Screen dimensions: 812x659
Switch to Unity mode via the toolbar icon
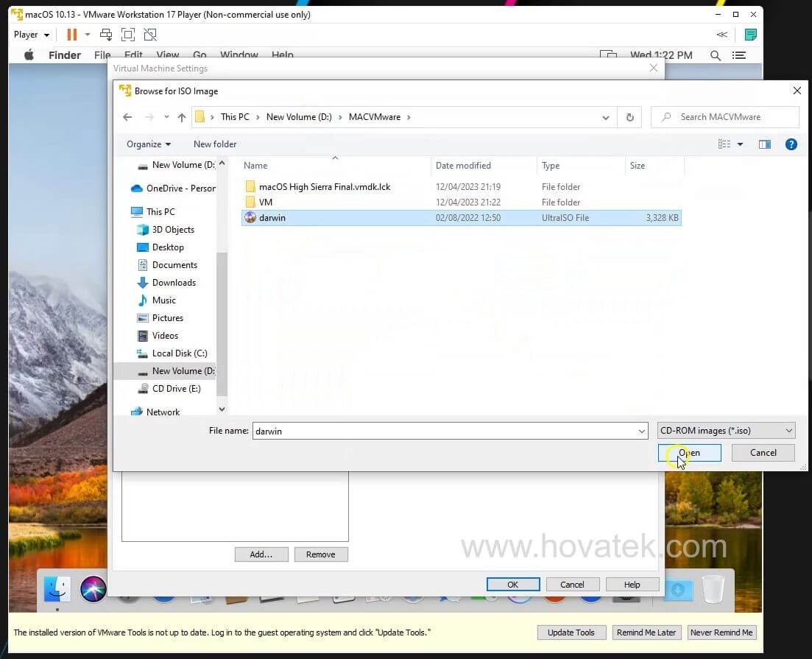tap(151, 35)
